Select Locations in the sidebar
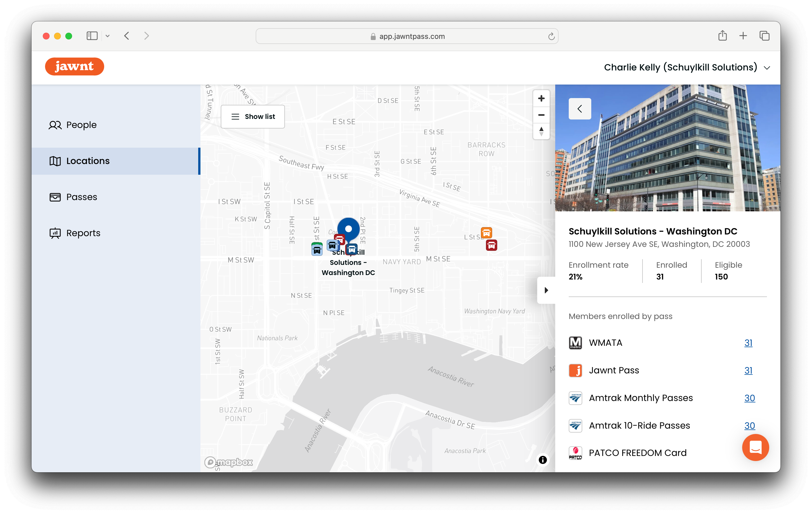812x514 pixels. click(x=116, y=161)
